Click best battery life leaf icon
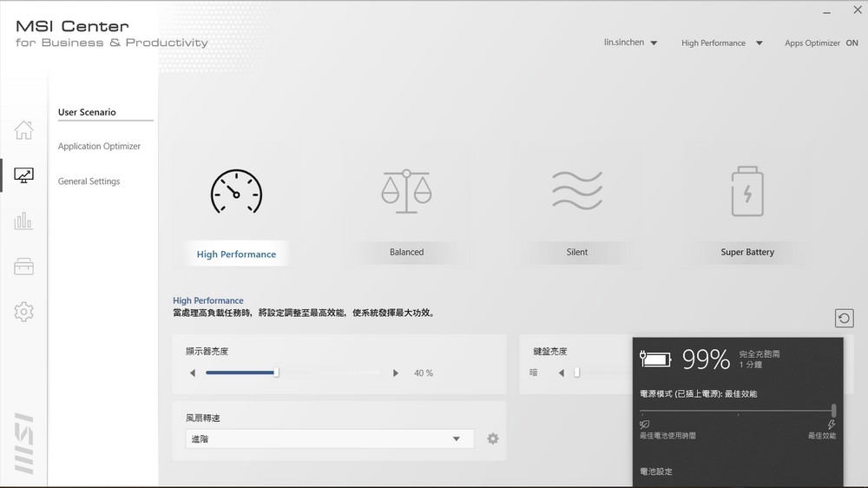The width and height of the screenshot is (868, 488). pyautogui.click(x=644, y=425)
